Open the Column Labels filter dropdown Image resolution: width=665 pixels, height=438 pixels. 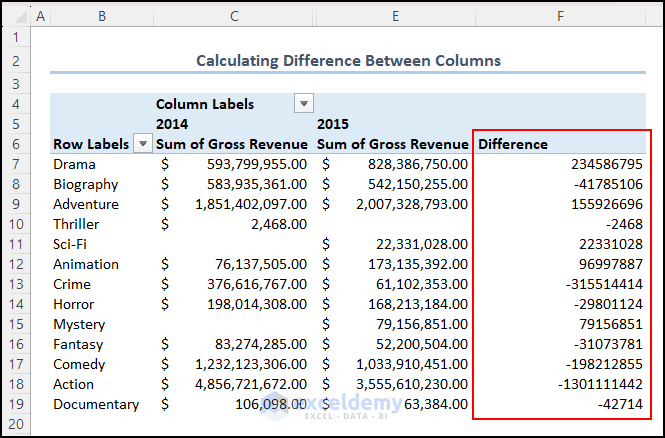(x=303, y=104)
